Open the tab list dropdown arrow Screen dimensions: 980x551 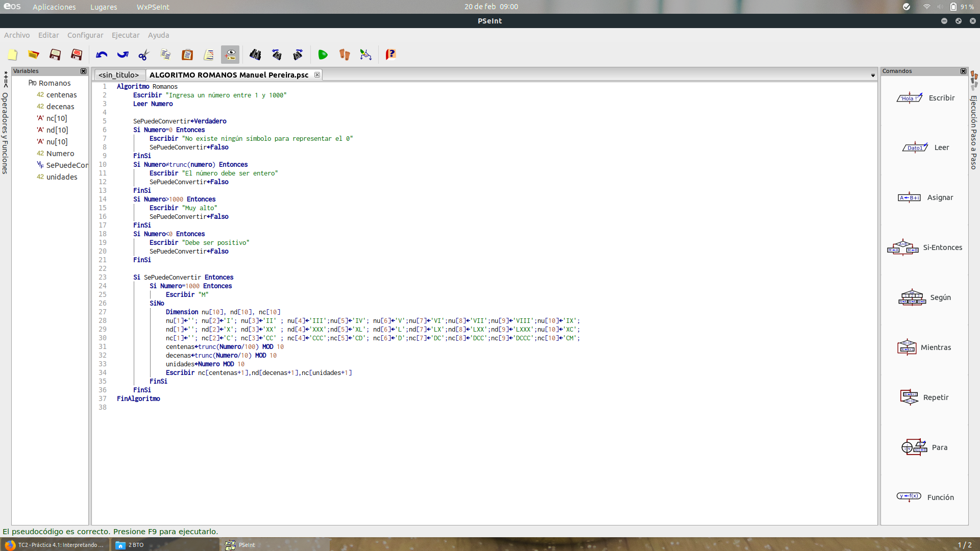(x=873, y=76)
